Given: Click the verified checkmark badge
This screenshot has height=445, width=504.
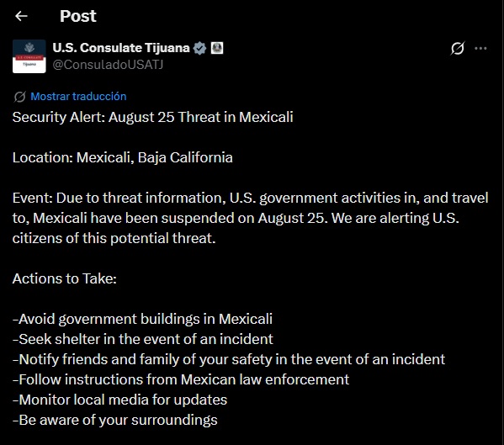Looking at the screenshot, I should [199, 48].
